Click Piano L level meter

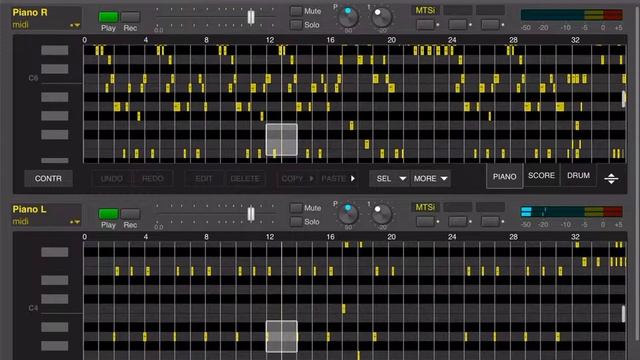572,212
